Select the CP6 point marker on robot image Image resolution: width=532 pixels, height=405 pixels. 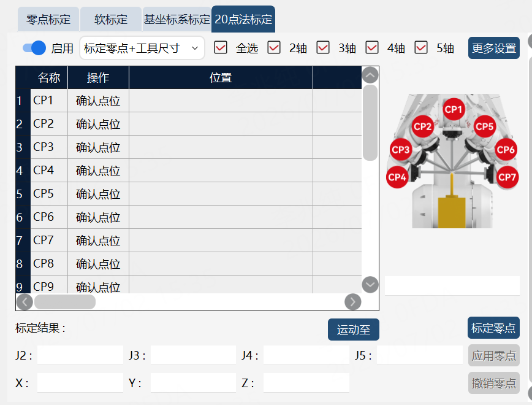(506, 150)
